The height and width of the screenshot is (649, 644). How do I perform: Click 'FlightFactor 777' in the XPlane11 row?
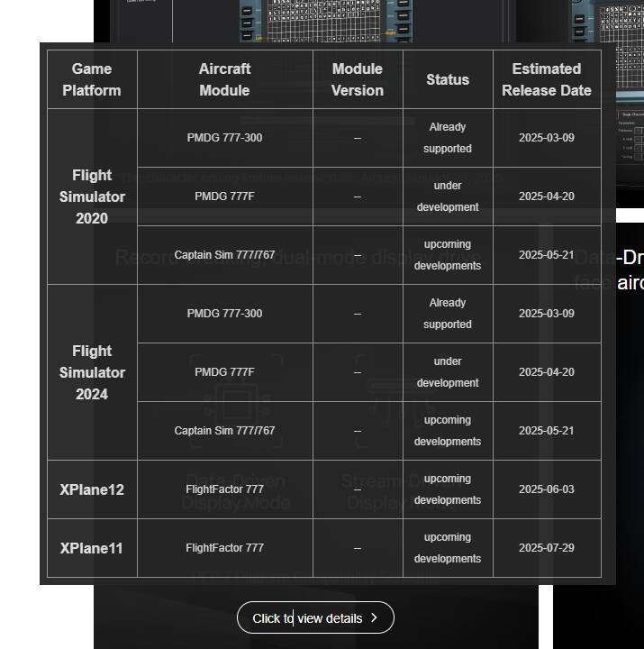[224, 548]
